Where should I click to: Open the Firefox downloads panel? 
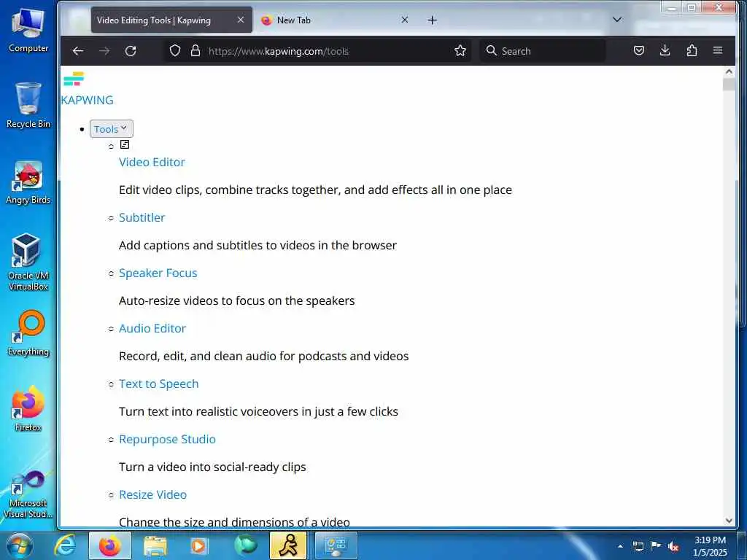665,50
